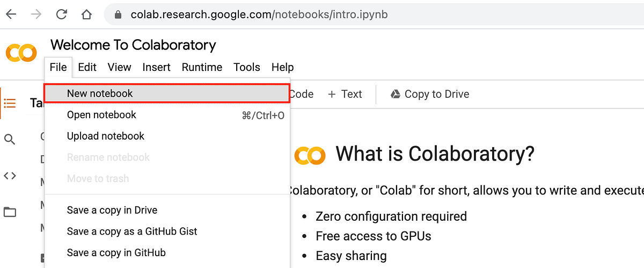The width and height of the screenshot is (644, 268).
Task: Go to browser home page icon
Action: click(86, 15)
